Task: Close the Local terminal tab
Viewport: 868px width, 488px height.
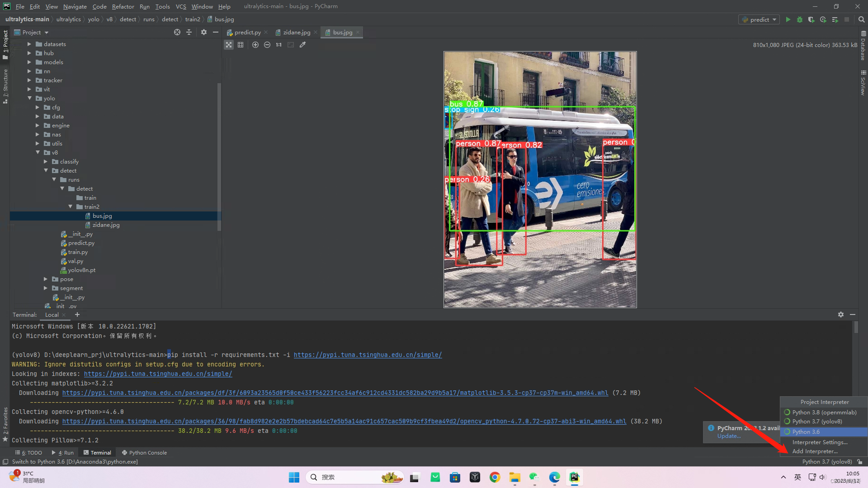Action: (64, 315)
